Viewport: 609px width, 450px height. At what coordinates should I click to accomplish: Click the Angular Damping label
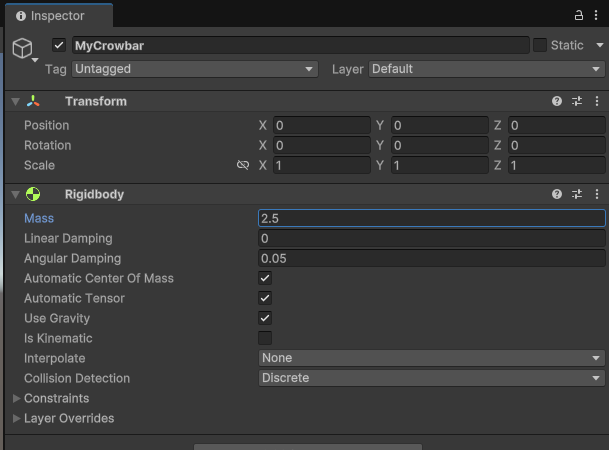click(73, 258)
